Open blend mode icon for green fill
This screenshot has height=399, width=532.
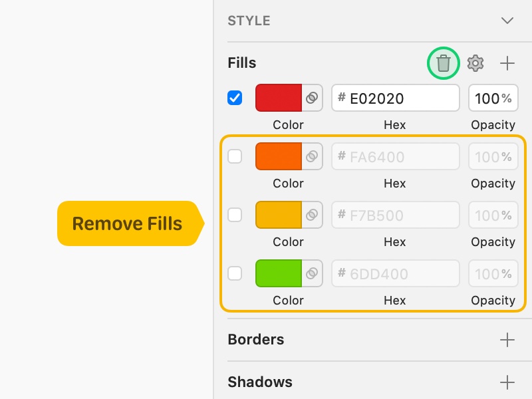click(x=312, y=273)
